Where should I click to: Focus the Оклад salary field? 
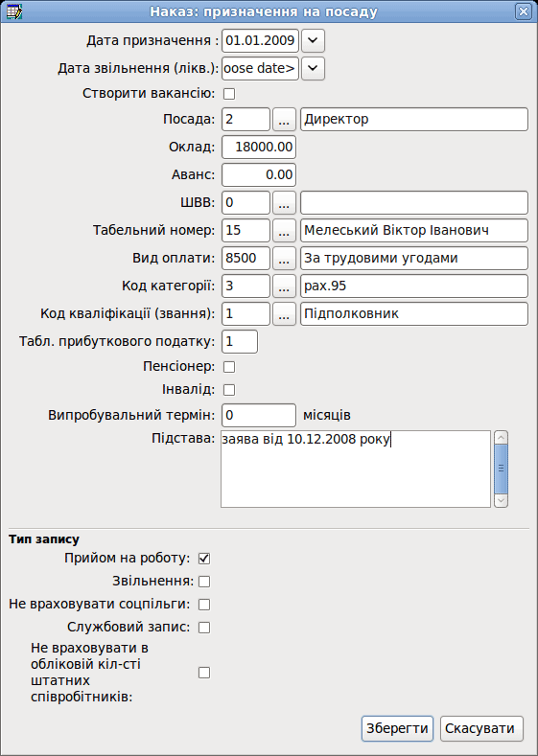[x=259, y=147]
